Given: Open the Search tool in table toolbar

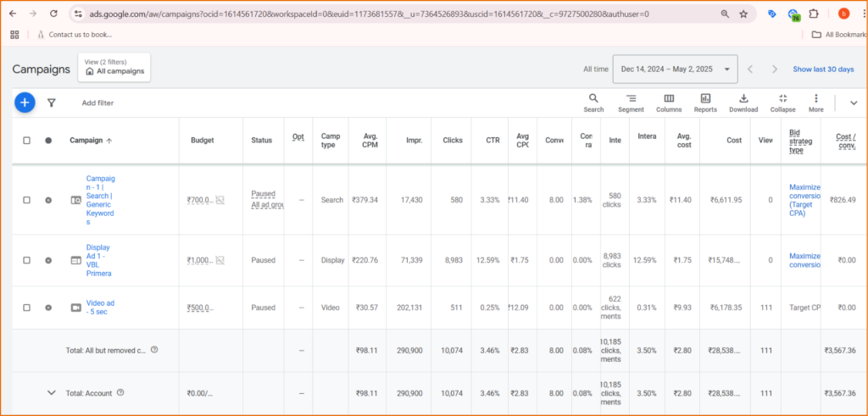Looking at the screenshot, I should 593,103.
